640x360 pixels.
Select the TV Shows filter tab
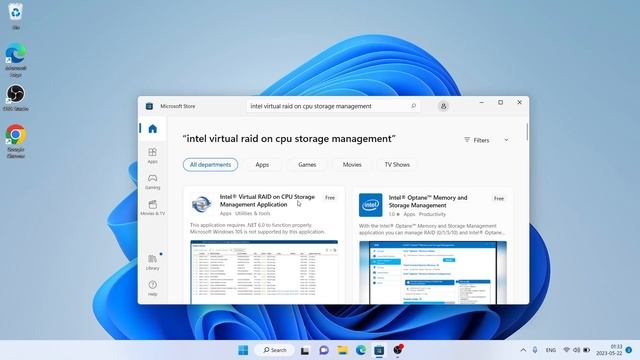tap(397, 165)
